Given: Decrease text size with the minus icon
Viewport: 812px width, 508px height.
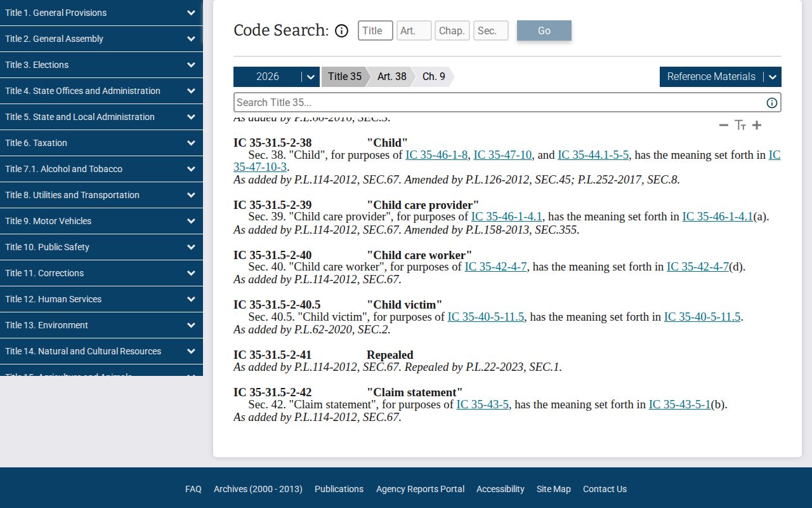Looking at the screenshot, I should click(723, 125).
